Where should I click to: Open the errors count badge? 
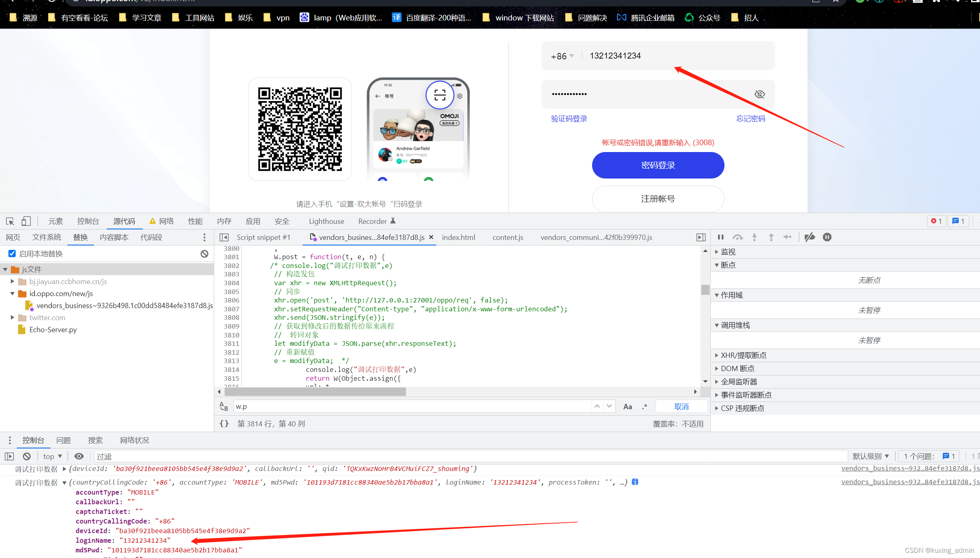(937, 221)
